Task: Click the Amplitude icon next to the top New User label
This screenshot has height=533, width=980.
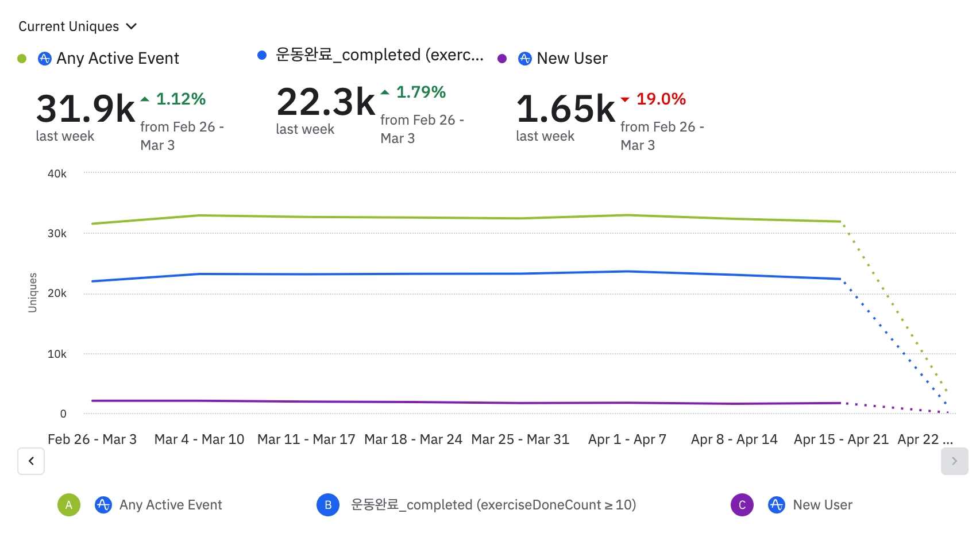Action: pos(525,59)
